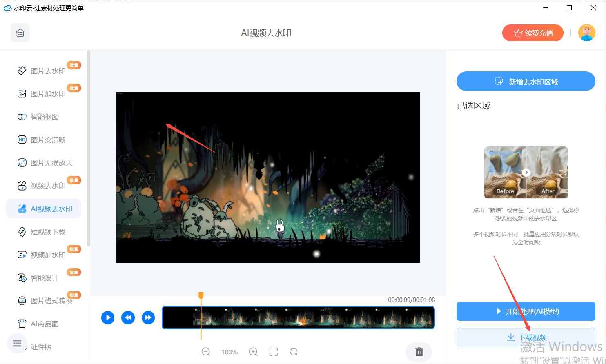Click the 视频去水印 icon
606x364 pixels.
point(22,186)
